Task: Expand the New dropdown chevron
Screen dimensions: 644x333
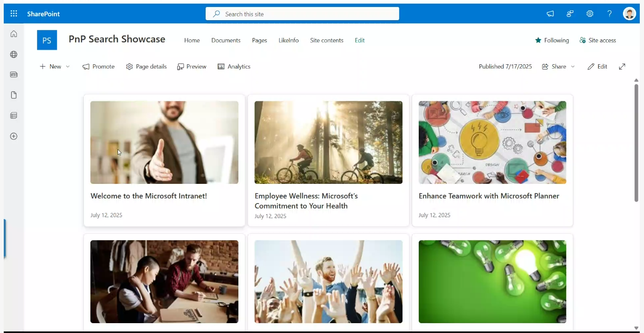Action: coord(68,67)
